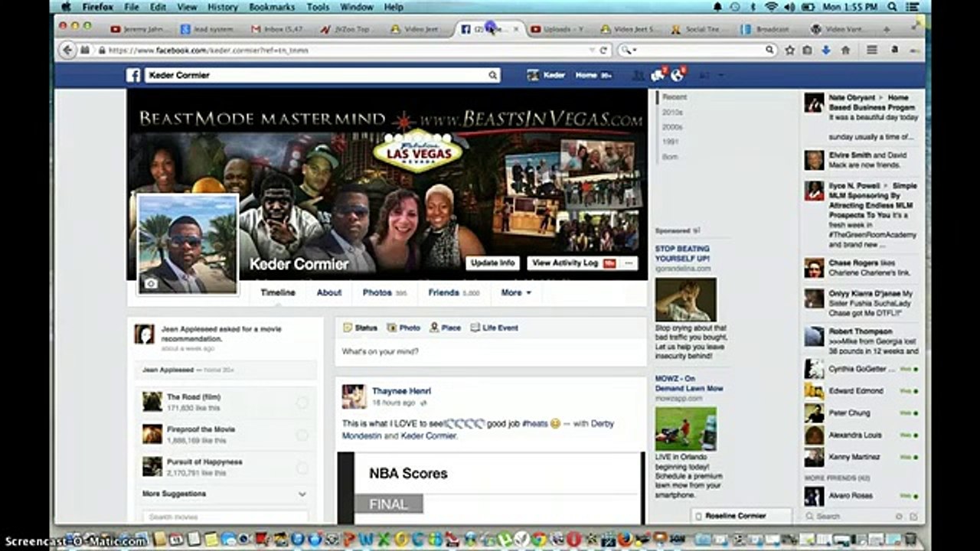Mark Fireproof the Movie as watched
The height and width of the screenshot is (551, 980).
(302, 435)
